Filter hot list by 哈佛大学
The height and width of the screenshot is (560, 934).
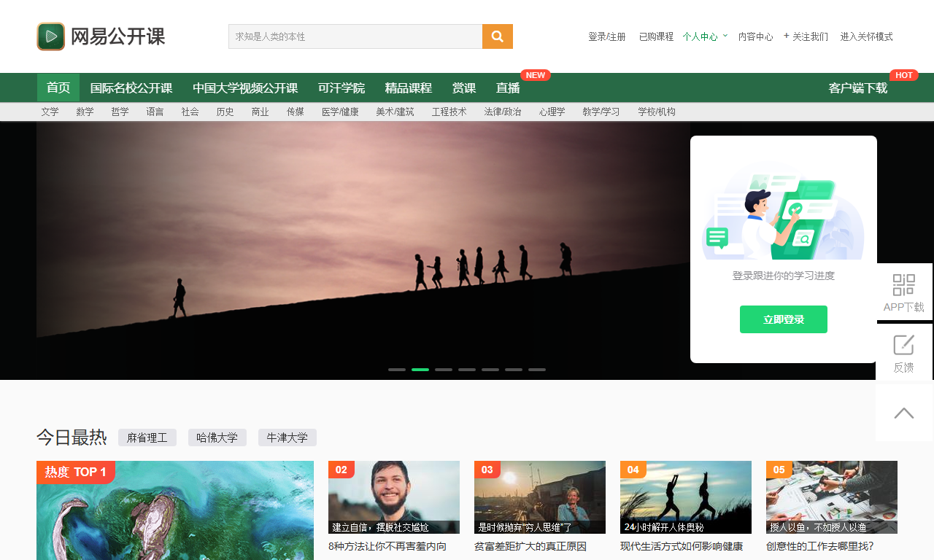click(x=217, y=437)
